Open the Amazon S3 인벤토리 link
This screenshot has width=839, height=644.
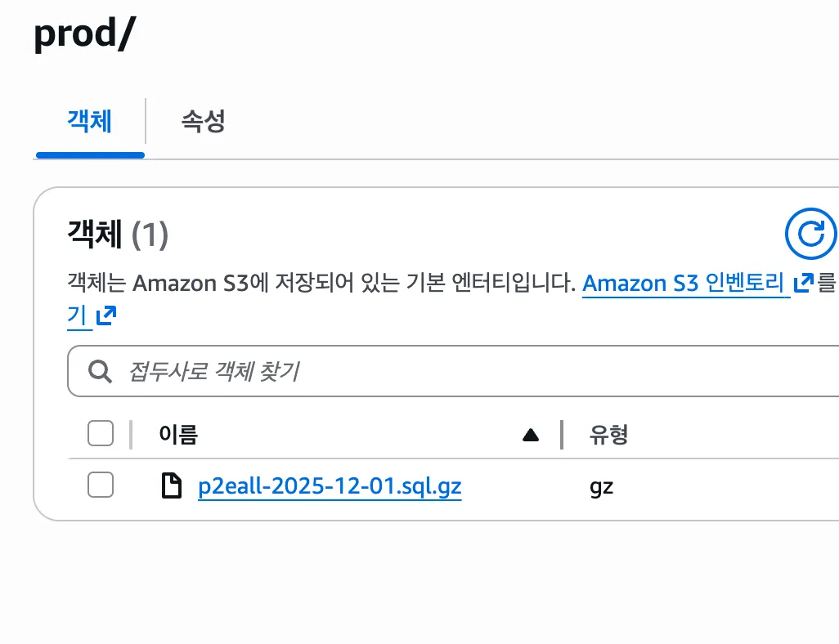(685, 284)
